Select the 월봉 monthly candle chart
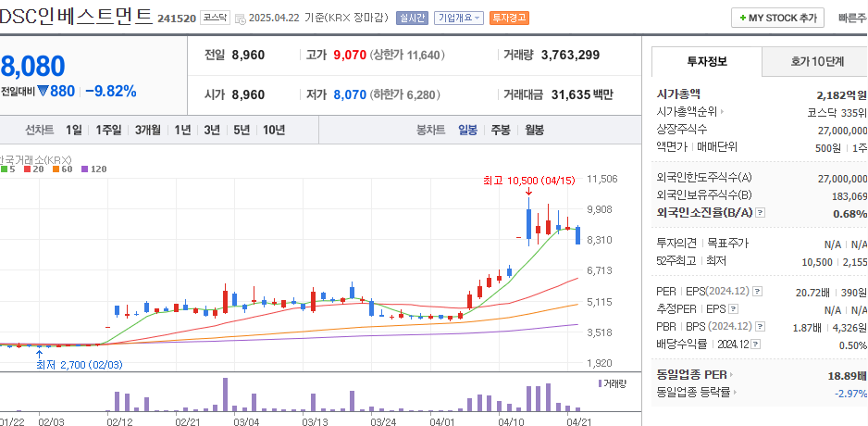This screenshot has width=868, height=426. click(x=535, y=131)
